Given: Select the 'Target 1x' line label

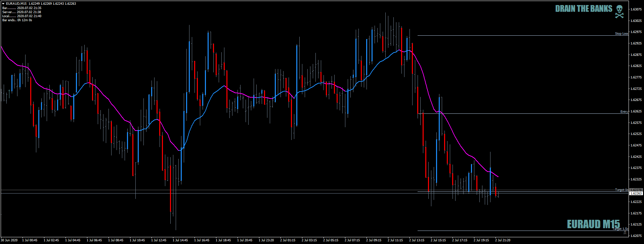Looking at the screenshot, I should pos(622,190).
